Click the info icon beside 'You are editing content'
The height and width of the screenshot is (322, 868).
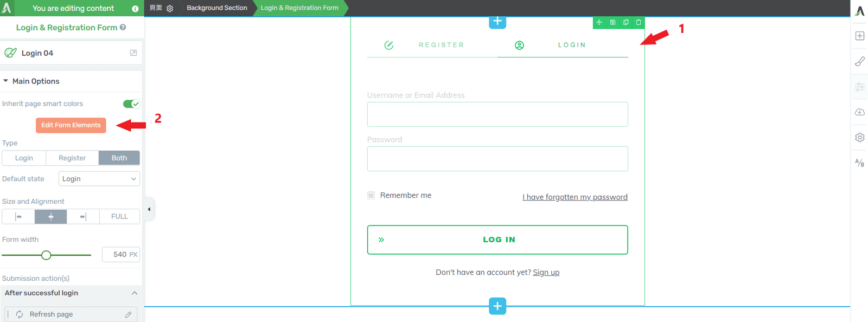[135, 9]
